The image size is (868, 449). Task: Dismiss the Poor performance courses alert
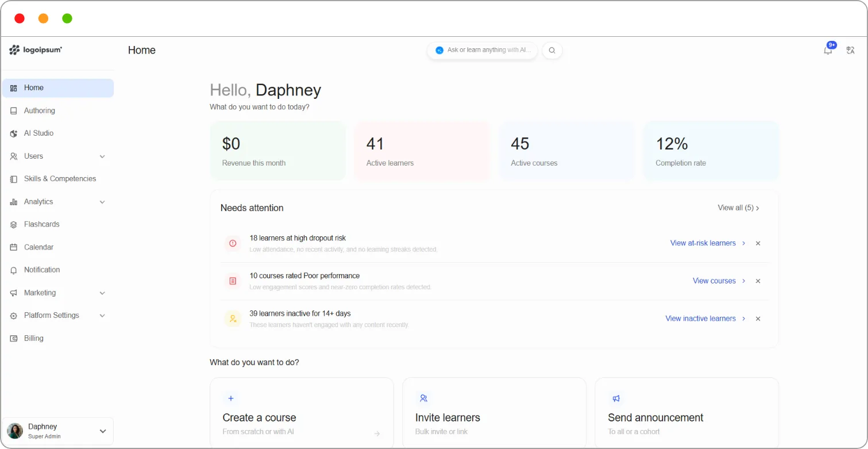[758, 281]
